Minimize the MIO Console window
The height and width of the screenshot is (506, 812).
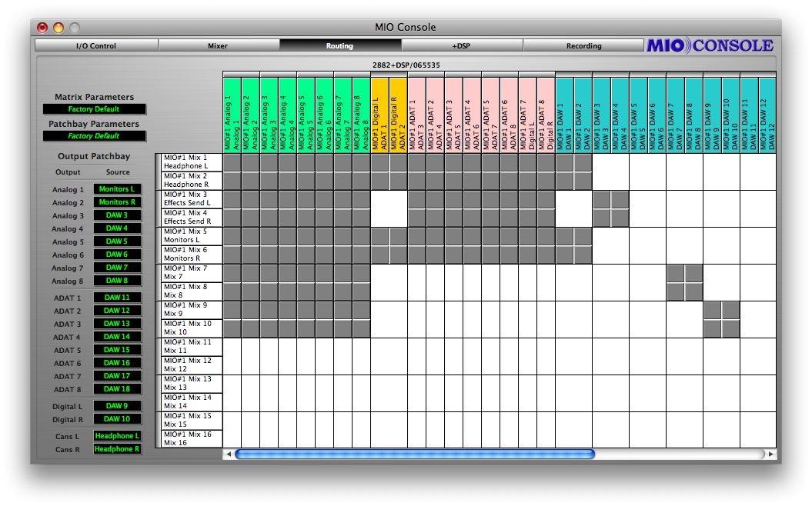pyautogui.click(x=58, y=28)
